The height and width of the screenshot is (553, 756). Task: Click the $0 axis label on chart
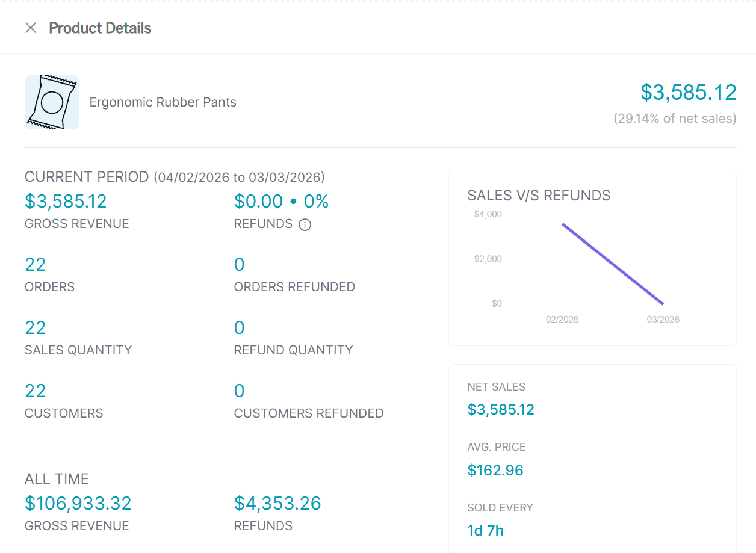coord(497,304)
